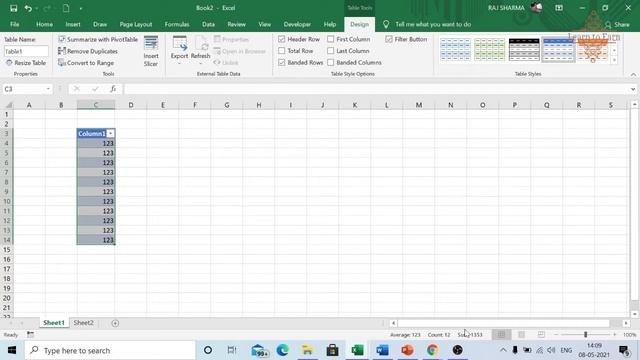Click Convert to Range
This screenshot has width=640, height=360.
coord(86,63)
